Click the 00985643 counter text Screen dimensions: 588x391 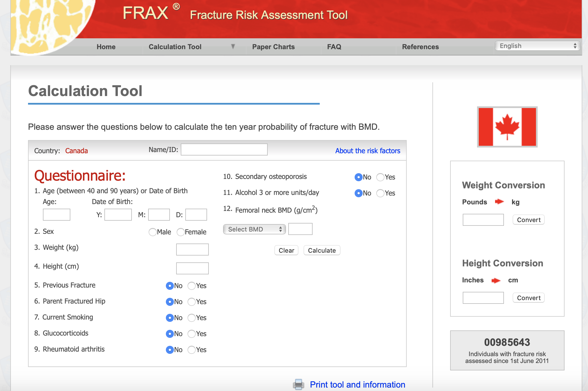click(x=507, y=342)
